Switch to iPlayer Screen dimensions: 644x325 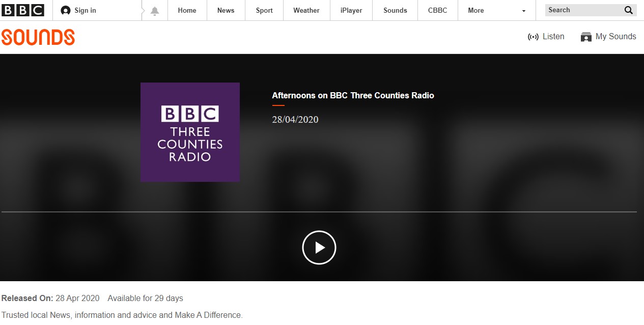pyautogui.click(x=350, y=11)
